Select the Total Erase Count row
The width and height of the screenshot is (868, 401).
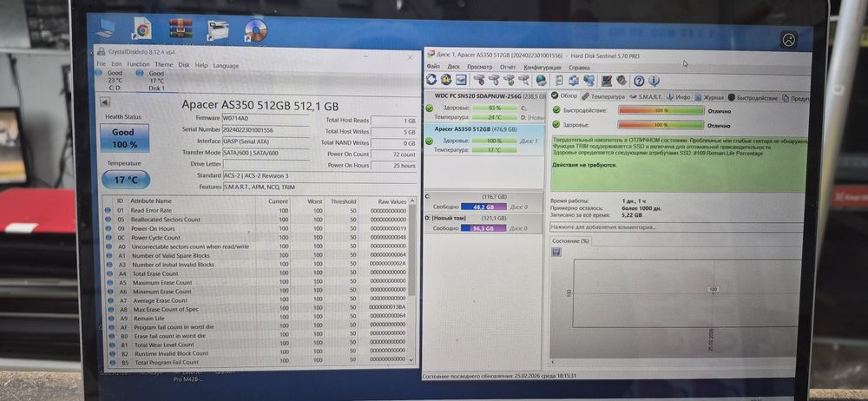point(257,273)
